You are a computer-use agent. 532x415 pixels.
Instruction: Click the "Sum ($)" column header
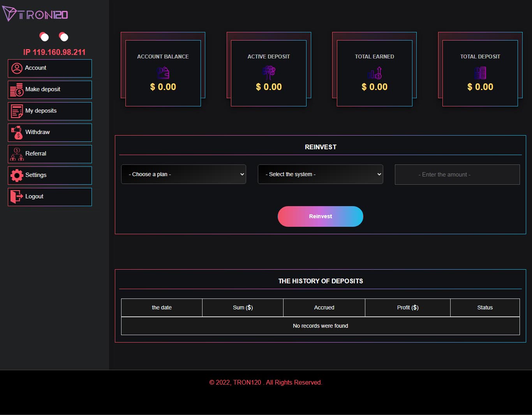tap(243, 307)
